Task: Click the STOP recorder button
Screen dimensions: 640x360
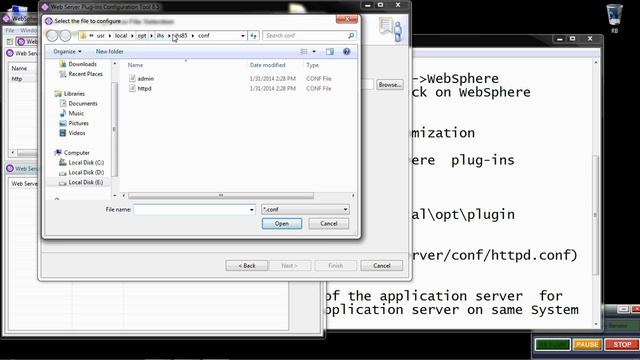Action: click(622, 344)
